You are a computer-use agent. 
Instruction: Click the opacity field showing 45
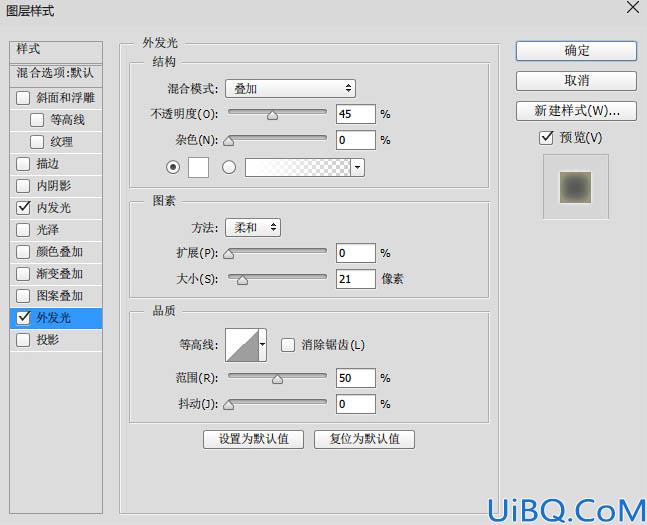(x=356, y=114)
